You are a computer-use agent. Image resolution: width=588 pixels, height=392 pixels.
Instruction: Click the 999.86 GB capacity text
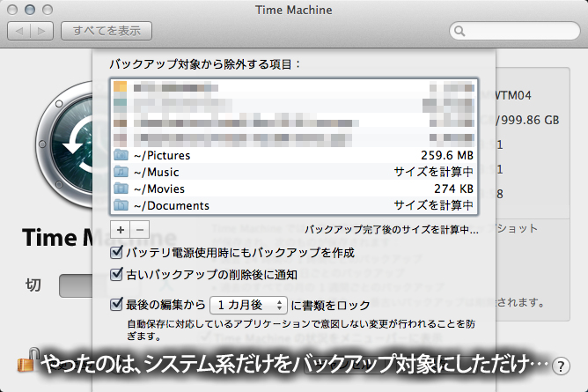[530, 120]
